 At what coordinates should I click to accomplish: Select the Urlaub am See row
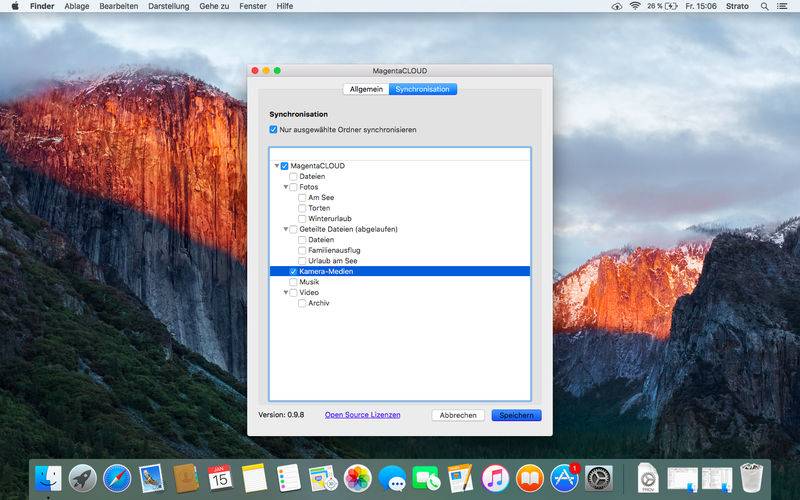333,261
